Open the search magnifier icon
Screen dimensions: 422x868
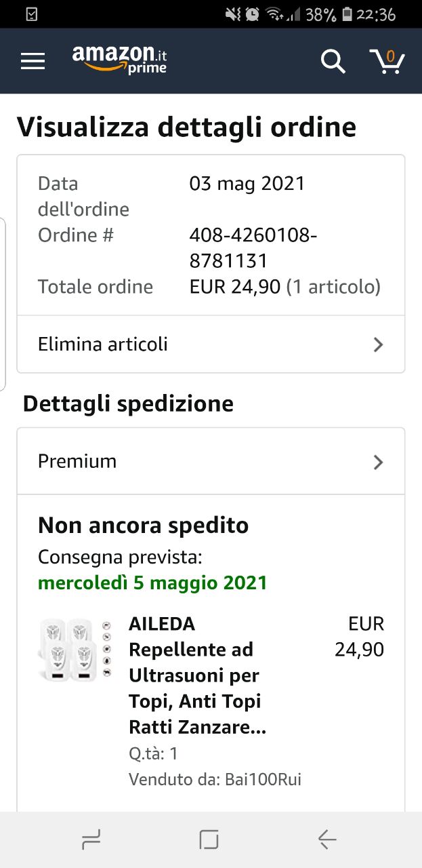pyautogui.click(x=333, y=61)
